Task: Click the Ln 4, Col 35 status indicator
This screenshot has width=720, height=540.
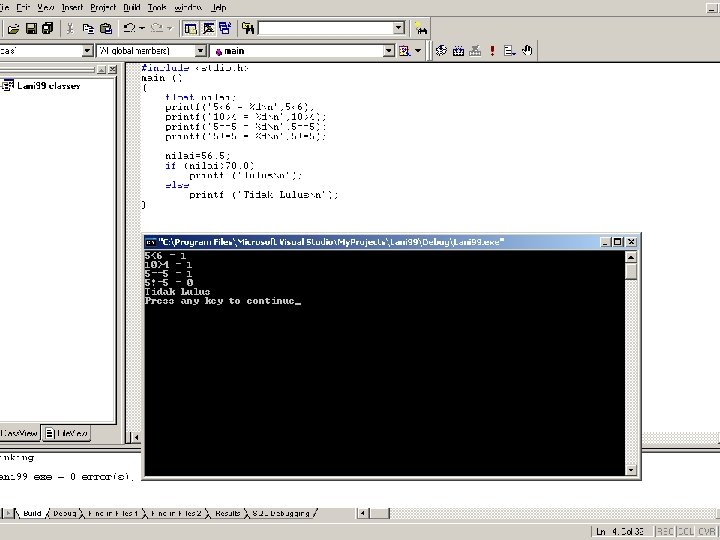Action: point(622,532)
